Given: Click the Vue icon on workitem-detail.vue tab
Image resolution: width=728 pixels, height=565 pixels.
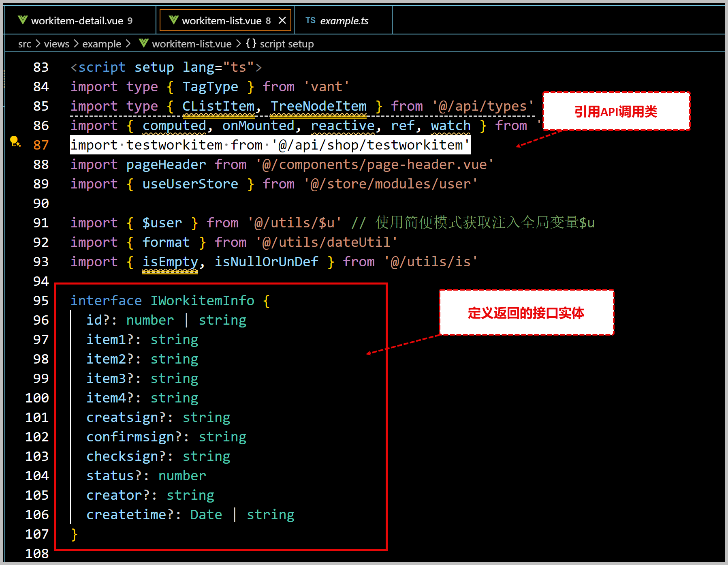Looking at the screenshot, I should [23, 20].
